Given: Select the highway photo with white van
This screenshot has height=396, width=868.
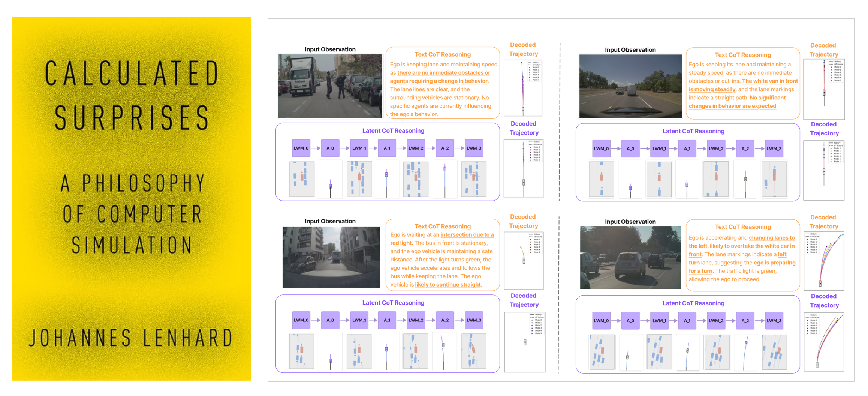Looking at the screenshot, I should [x=630, y=86].
